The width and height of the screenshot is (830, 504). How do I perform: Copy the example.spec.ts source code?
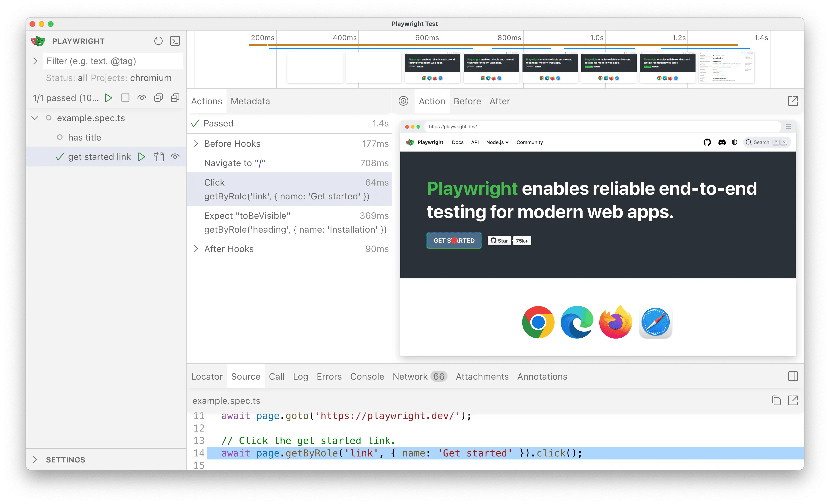click(x=776, y=401)
